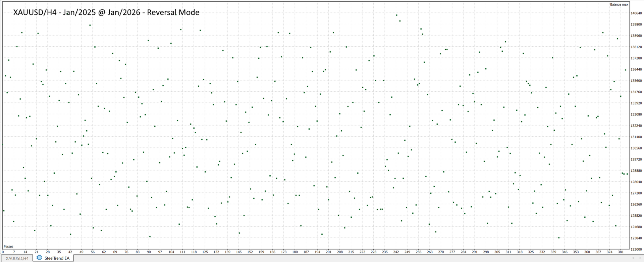
Task: Click the Balance max axis label
Action: [619, 4]
